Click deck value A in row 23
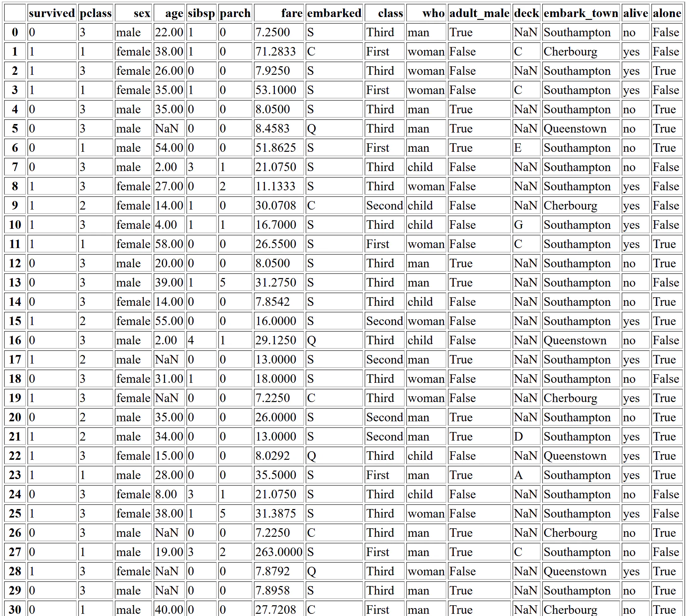This screenshot has height=616, width=692. coord(518,475)
